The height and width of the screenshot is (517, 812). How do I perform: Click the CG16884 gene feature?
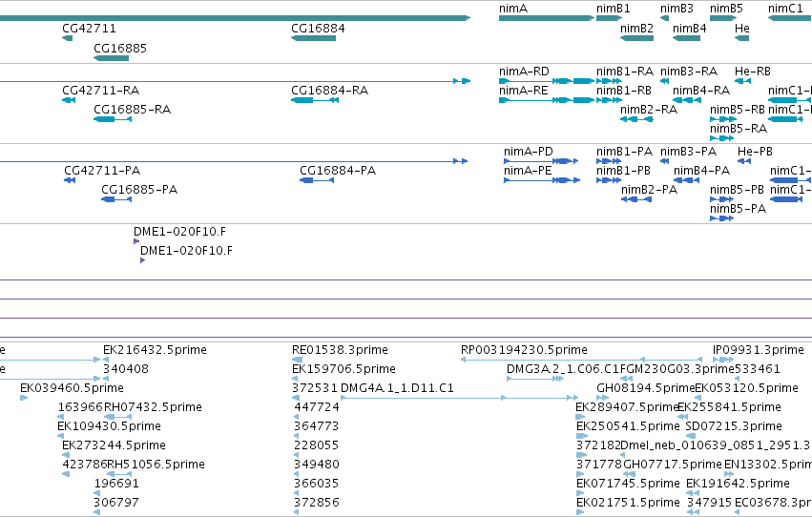(313, 38)
